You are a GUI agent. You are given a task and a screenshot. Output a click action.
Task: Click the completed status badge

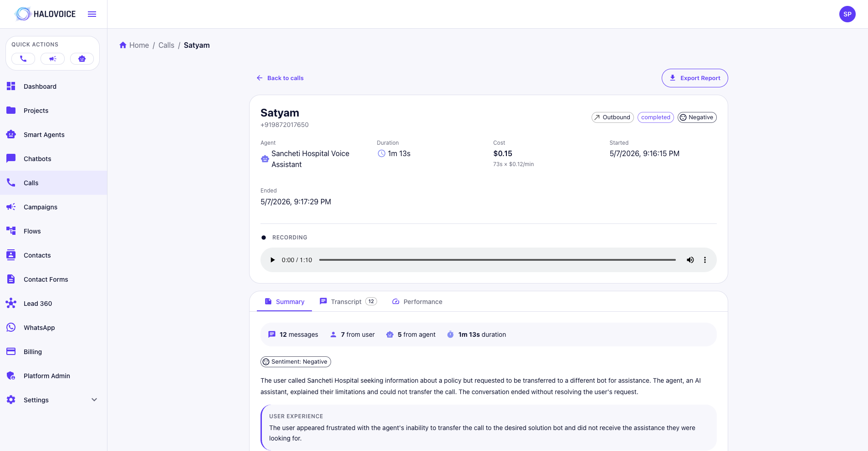(x=655, y=117)
